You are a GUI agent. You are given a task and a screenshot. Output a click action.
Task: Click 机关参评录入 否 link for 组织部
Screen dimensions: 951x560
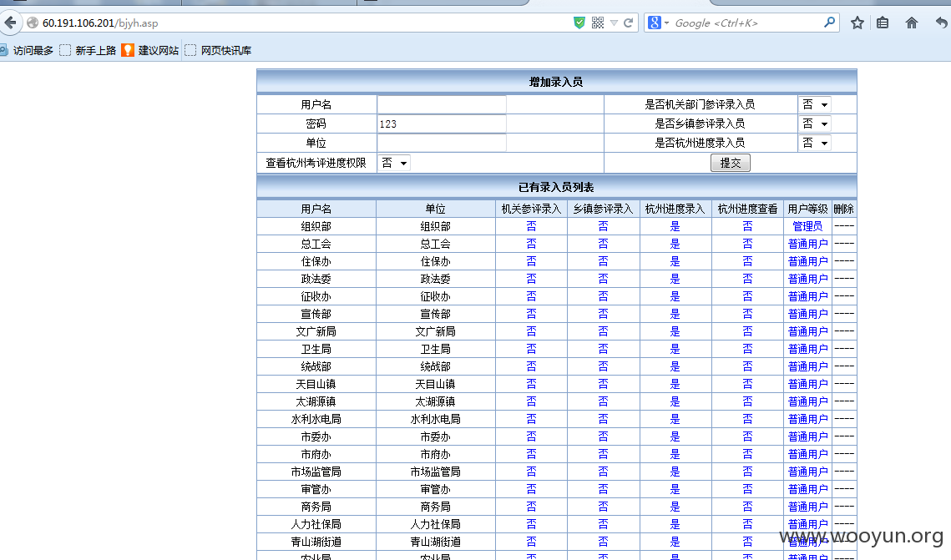(x=531, y=226)
